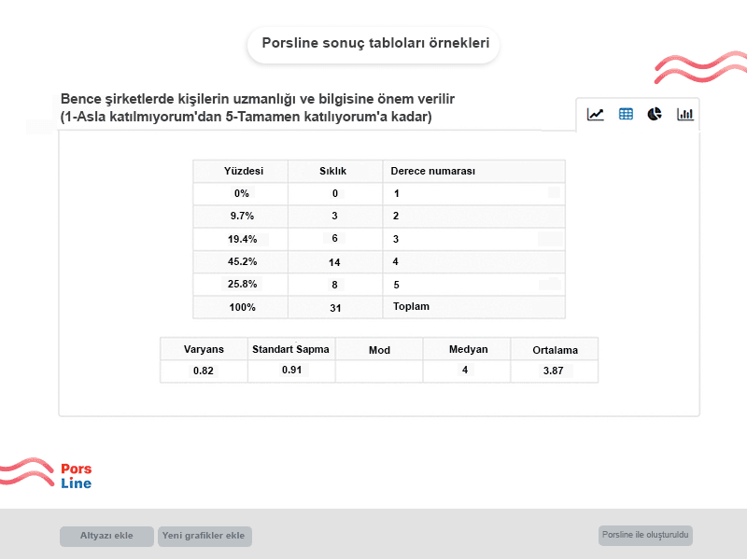Viewport: 747px width, 560px height.
Task: Click the Altyazı ekle button
Action: (x=106, y=536)
